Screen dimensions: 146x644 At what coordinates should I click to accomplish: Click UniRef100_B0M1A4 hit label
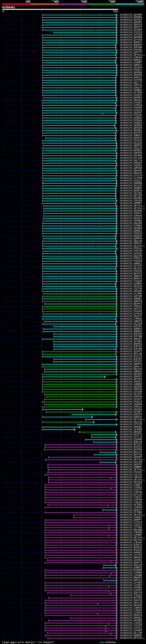[131, 120]
